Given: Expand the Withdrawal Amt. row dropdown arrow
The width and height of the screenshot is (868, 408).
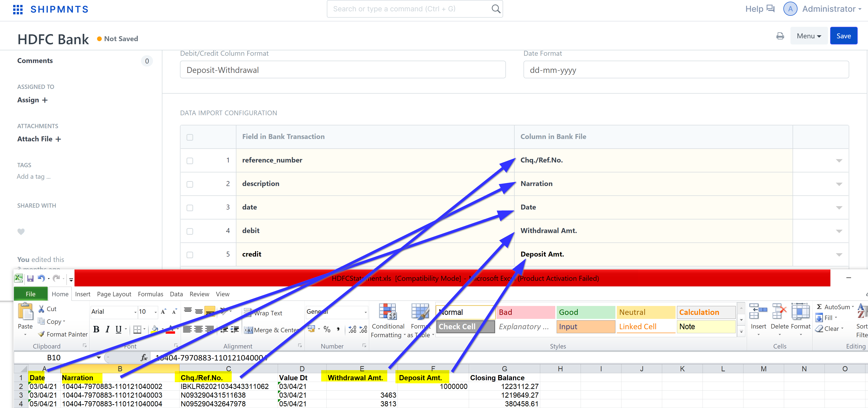Looking at the screenshot, I should pyautogui.click(x=839, y=231).
